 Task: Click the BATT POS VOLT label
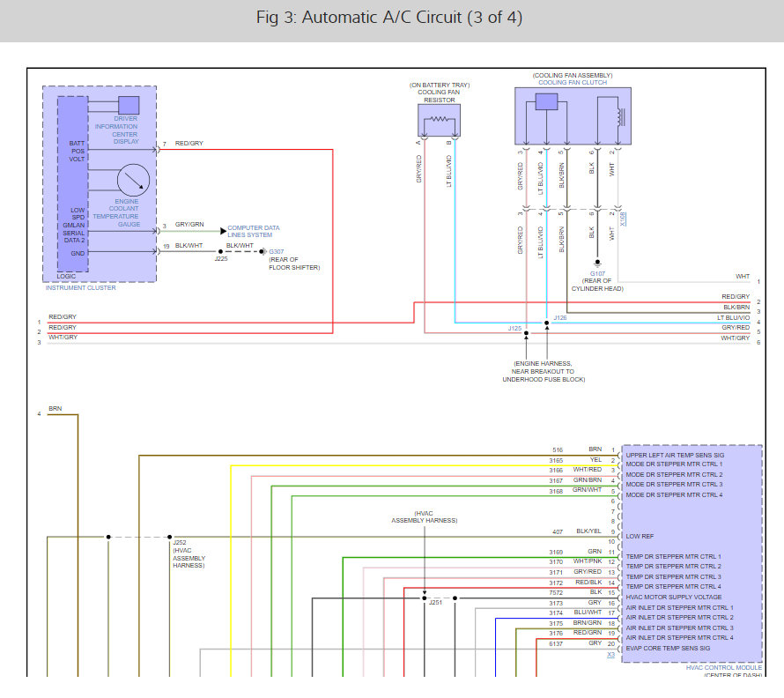coord(77,151)
